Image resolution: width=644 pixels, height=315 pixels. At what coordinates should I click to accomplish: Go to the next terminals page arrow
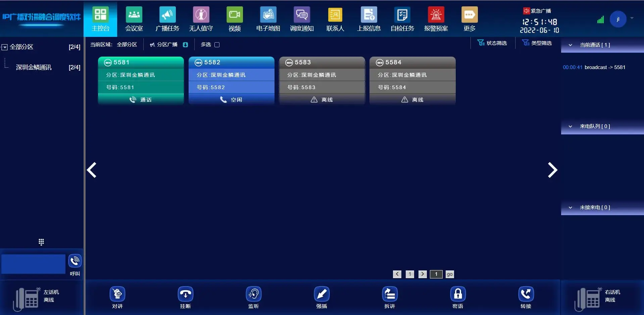coord(423,274)
